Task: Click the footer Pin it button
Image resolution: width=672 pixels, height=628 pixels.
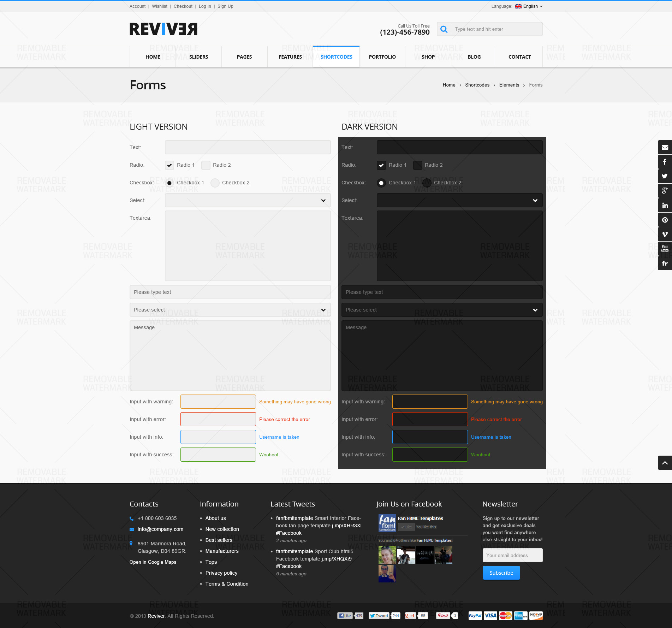Action: point(443,616)
